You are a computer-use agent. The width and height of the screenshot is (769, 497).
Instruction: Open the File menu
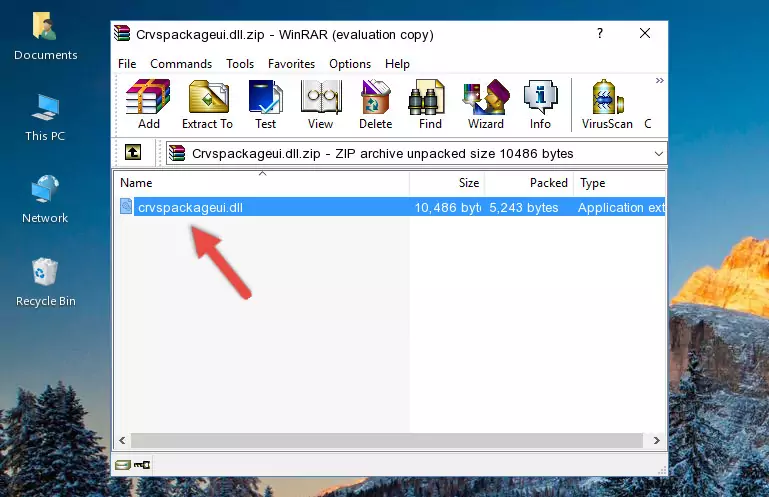coord(127,64)
